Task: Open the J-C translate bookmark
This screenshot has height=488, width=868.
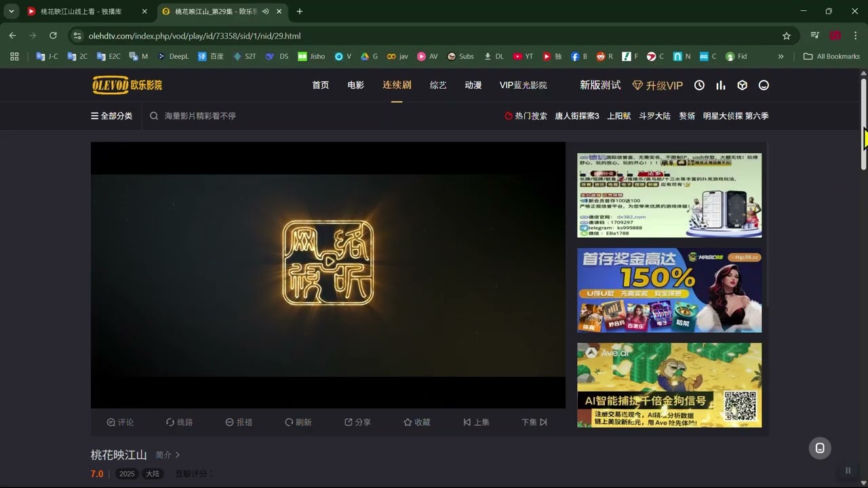Action: coord(47,56)
